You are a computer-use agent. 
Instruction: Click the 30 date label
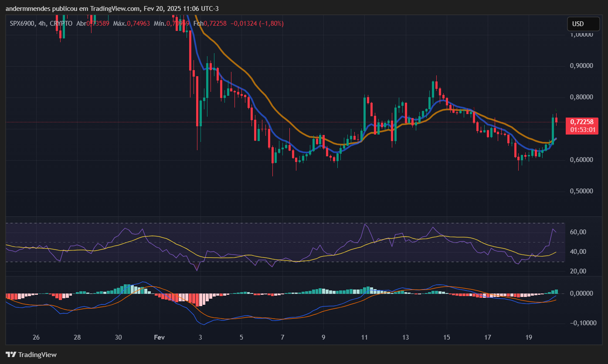coord(118,337)
